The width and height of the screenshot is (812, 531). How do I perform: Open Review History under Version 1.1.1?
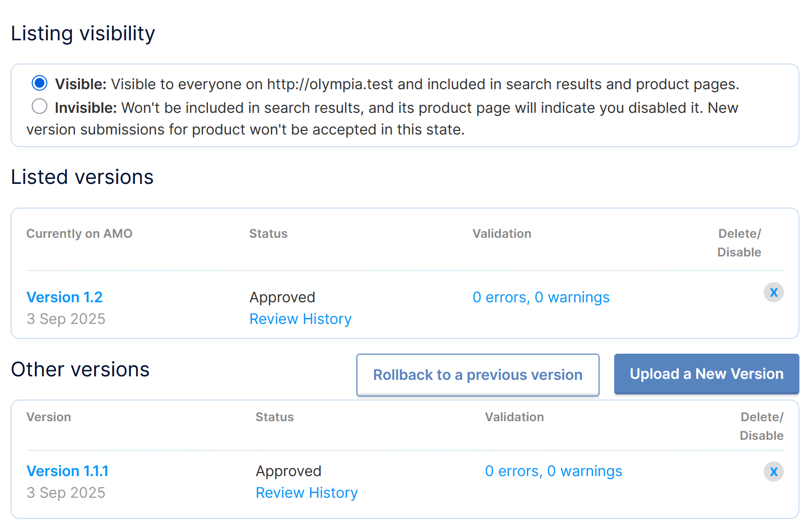[x=307, y=493]
